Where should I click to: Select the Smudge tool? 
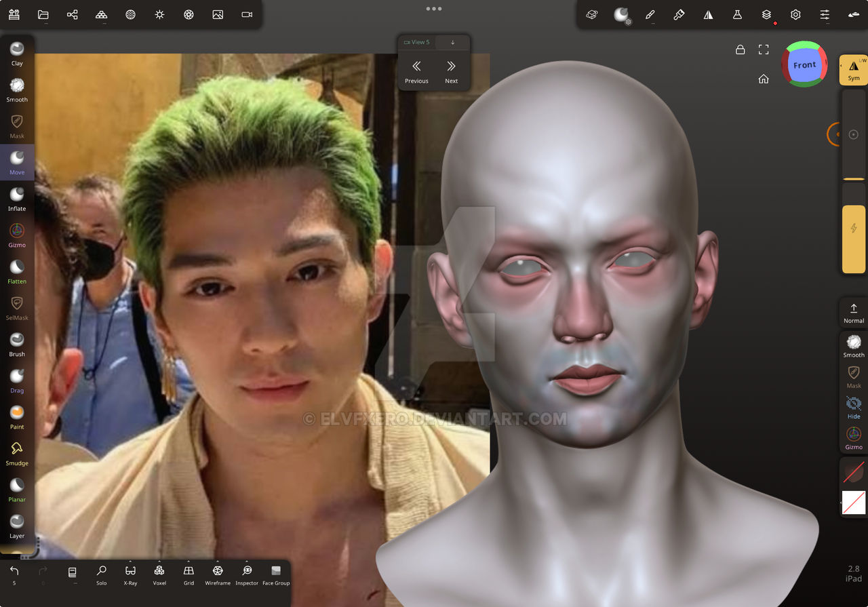pyautogui.click(x=17, y=453)
